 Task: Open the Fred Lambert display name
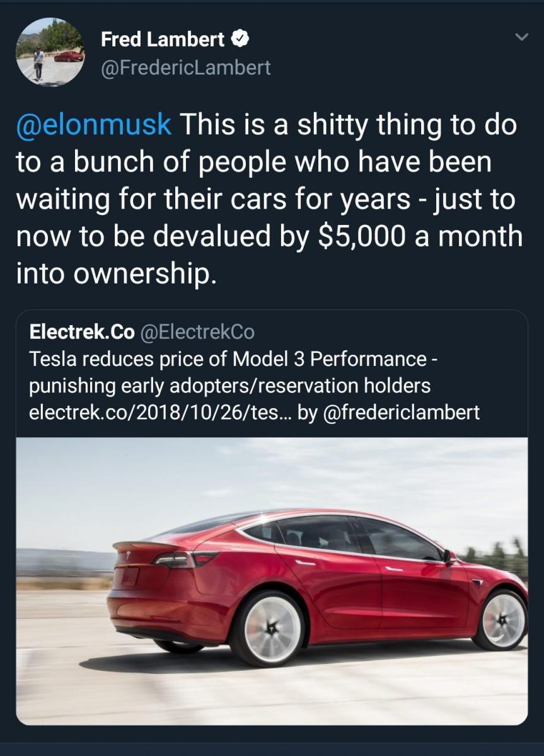[162, 40]
